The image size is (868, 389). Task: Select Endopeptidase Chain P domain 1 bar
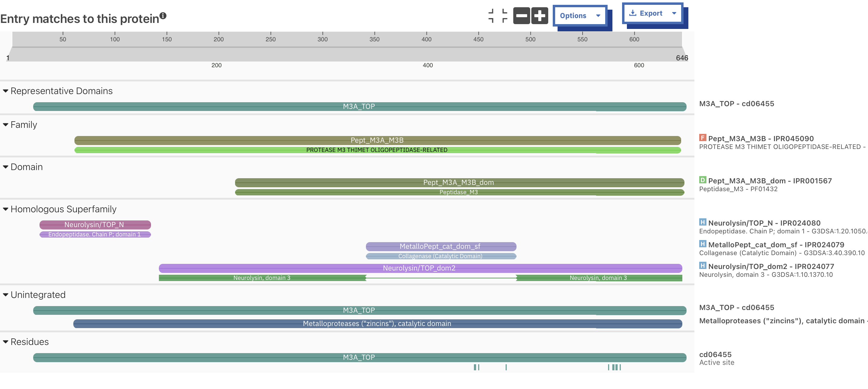coord(95,234)
